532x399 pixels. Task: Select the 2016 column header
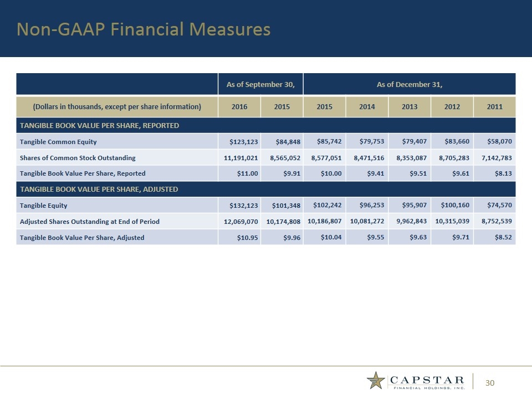pyautogui.click(x=239, y=106)
